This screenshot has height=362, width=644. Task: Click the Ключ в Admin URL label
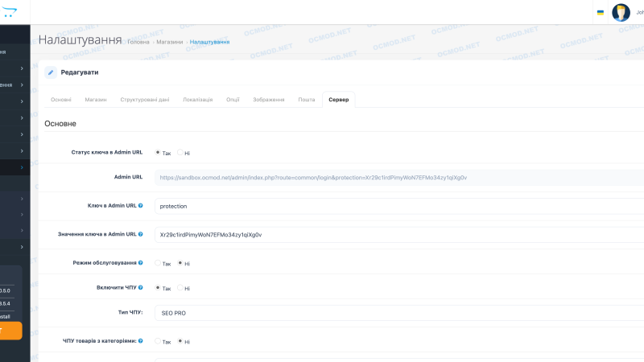pyautogui.click(x=112, y=206)
